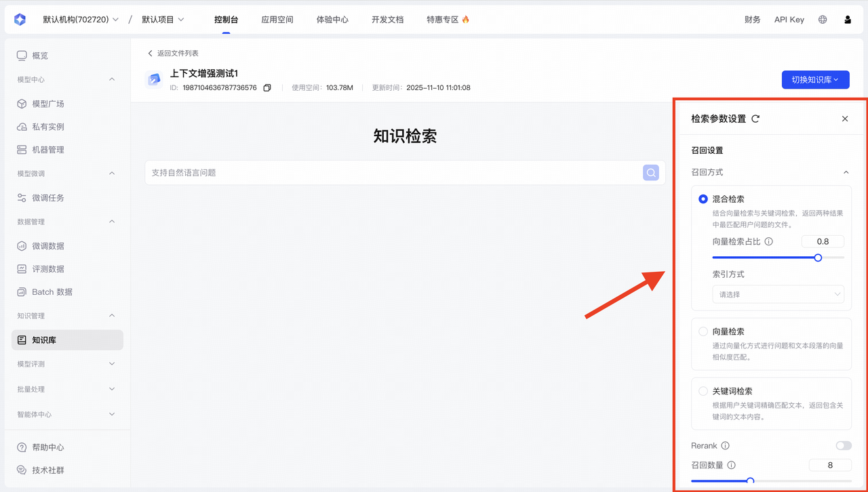Expand the 默认机构(702720) organization selector

tap(80, 20)
